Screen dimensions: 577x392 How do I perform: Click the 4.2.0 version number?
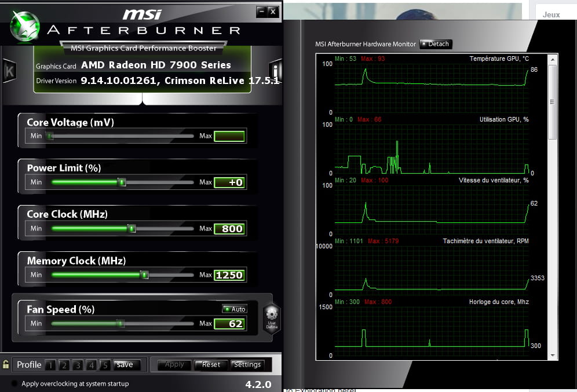point(258,384)
